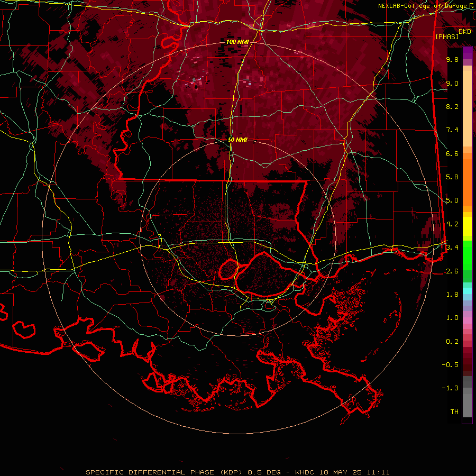
Task: Click the 3.4 legend value
Action: click(x=452, y=248)
